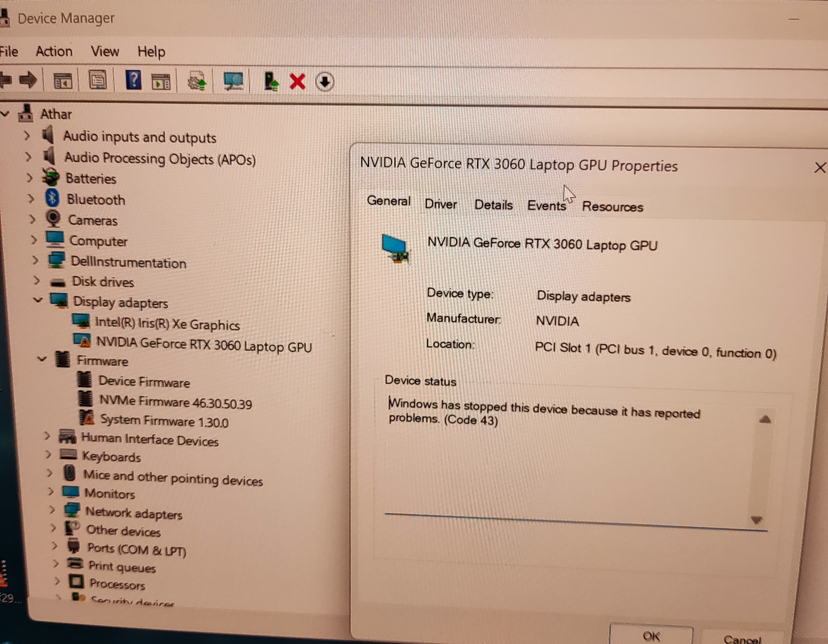Click the display adapter icon in Properties dialog
The image size is (828, 644).
[x=396, y=249]
